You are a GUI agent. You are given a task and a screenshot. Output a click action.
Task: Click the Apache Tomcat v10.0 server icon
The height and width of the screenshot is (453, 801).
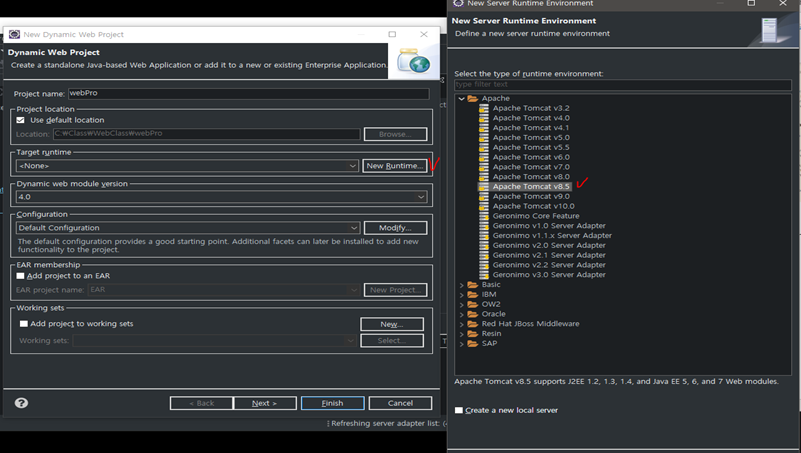coord(483,206)
